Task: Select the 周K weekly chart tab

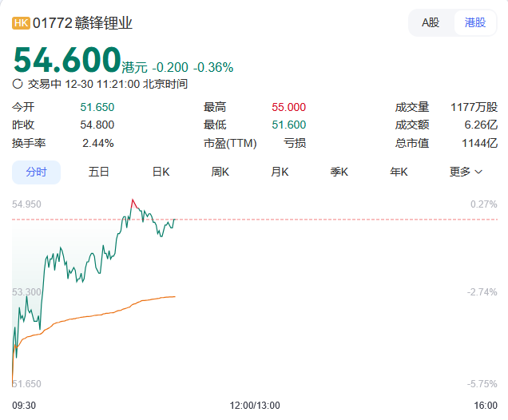Action: [x=220, y=172]
